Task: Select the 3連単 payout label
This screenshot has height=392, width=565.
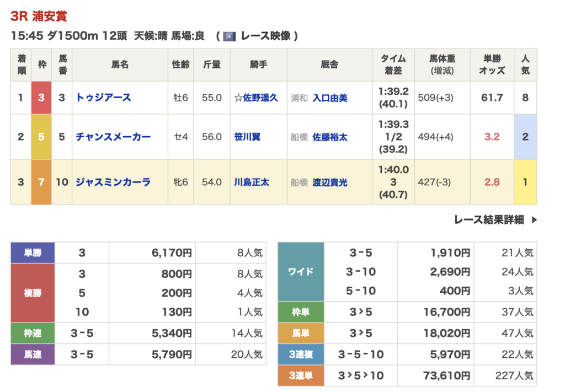Action: pos(301,375)
